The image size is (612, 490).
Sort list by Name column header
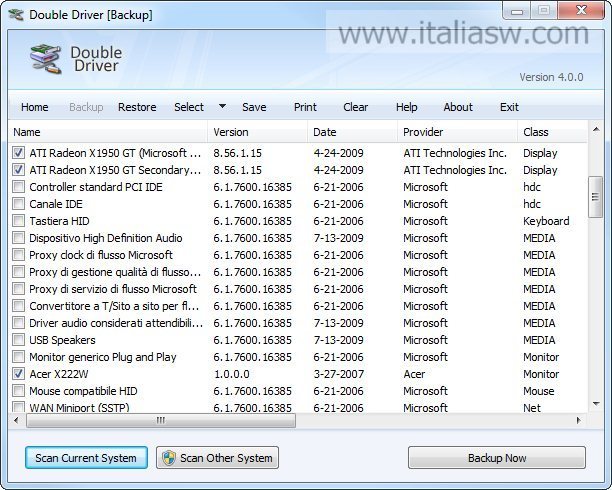pos(108,132)
